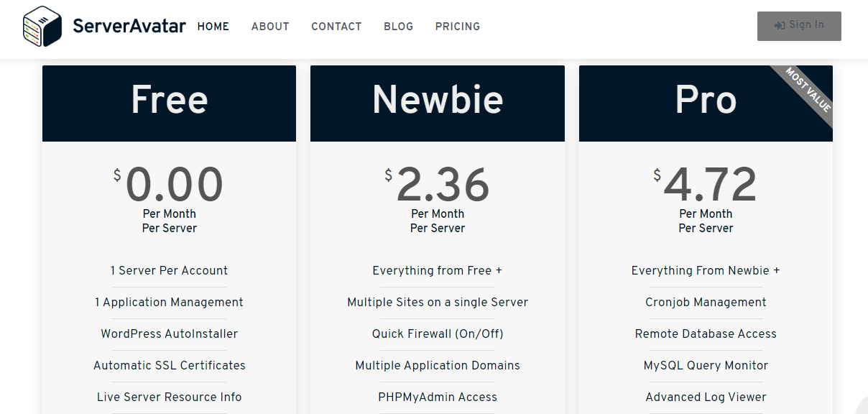Viewport: 868px width, 414px height.
Task: Select PRICING in the navigation bar
Action: point(458,27)
